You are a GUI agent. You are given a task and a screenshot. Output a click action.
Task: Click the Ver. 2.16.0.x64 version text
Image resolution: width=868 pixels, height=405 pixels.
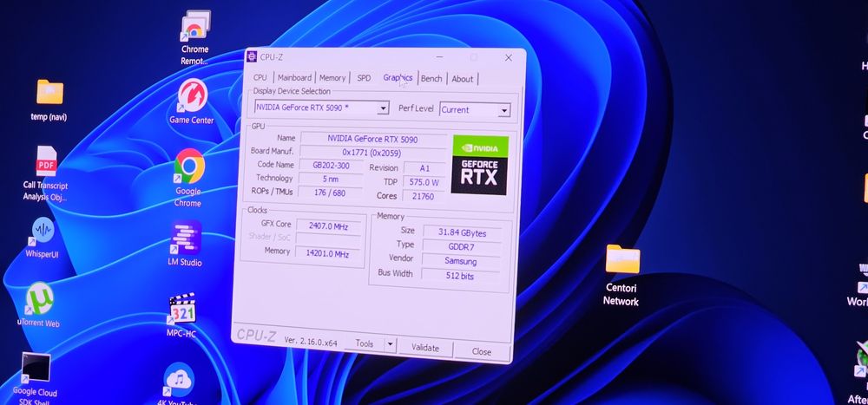[311, 342]
